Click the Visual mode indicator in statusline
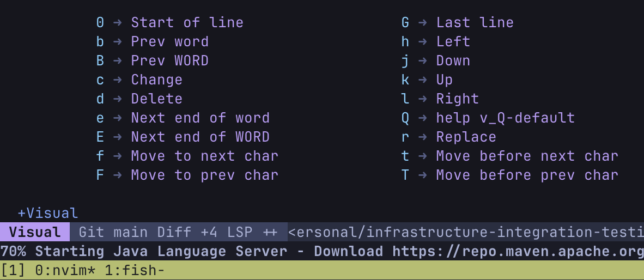Image resolution: width=644 pixels, height=280 pixels. 35,232
